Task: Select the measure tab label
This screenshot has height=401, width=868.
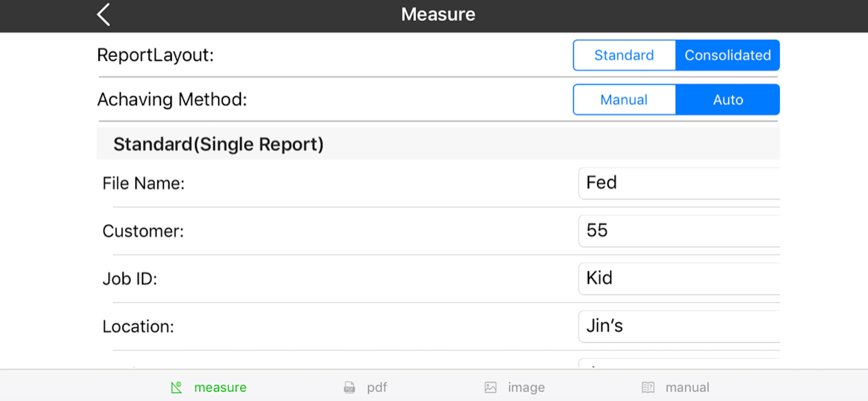Action: click(x=220, y=387)
